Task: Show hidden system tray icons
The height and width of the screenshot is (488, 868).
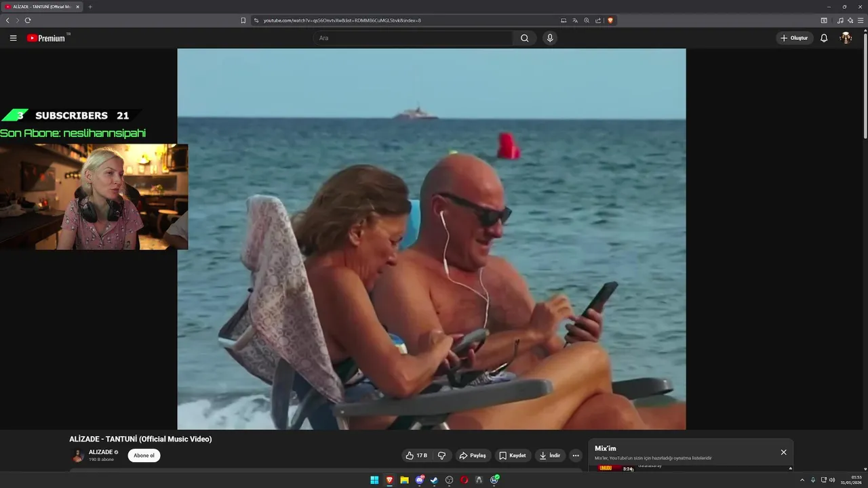Action: pyautogui.click(x=802, y=480)
